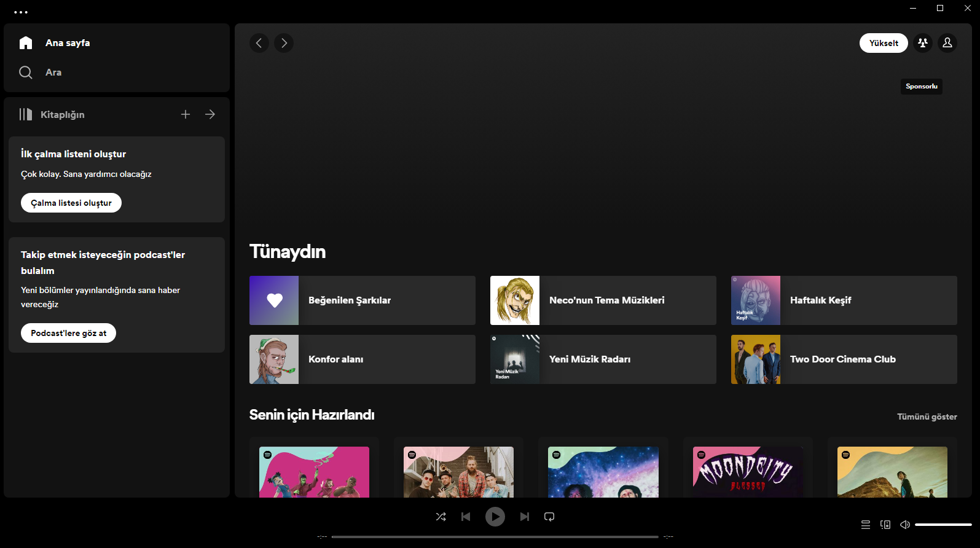
Task: Expand library with the arrow icon
Action: (210, 114)
